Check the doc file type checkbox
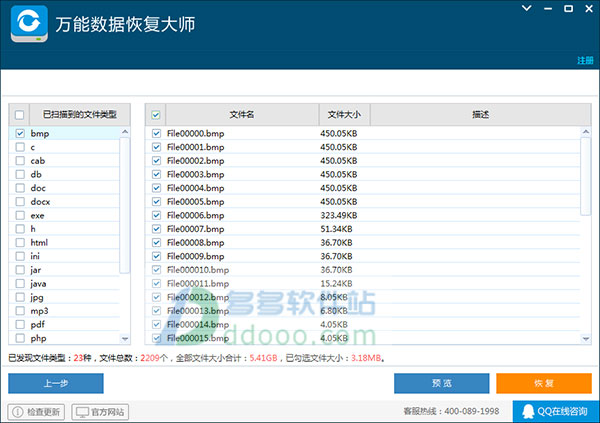600x423 pixels. coord(20,188)
